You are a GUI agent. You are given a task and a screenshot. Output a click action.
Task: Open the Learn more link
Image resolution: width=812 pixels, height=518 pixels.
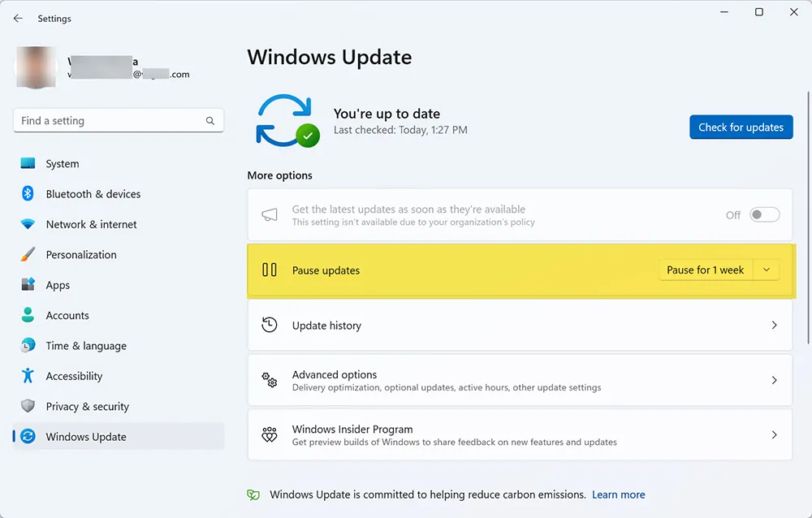click(x=619, y=494)
